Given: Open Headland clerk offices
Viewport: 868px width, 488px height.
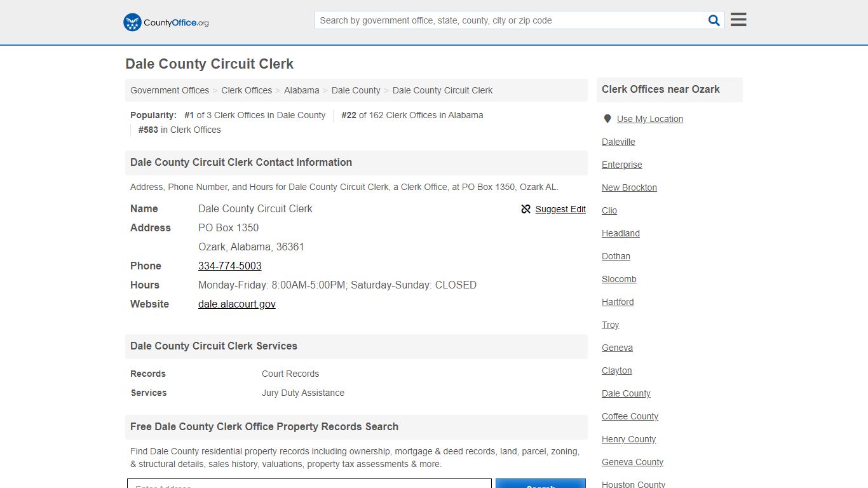Looking at the screenshot, I should 621,233.
